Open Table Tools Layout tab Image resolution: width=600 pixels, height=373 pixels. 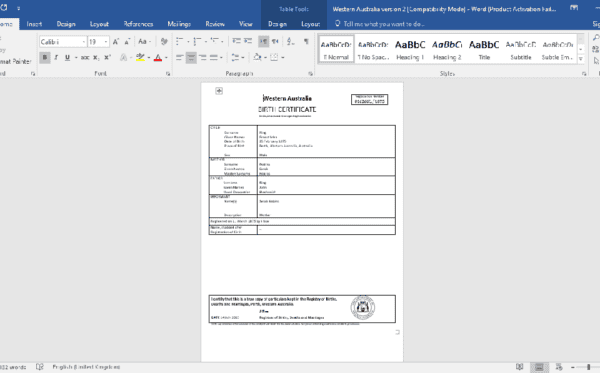[310, 24]
